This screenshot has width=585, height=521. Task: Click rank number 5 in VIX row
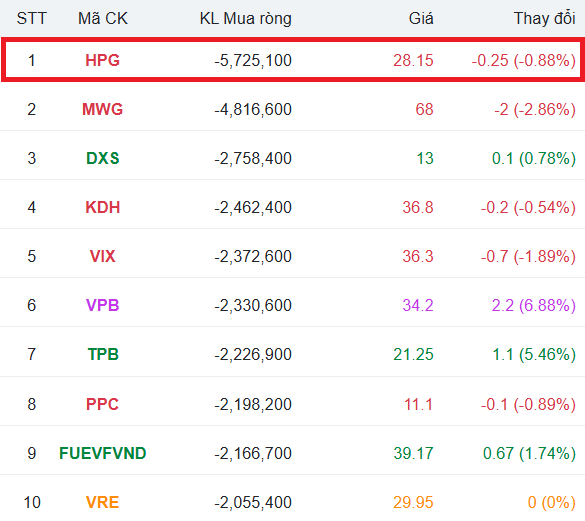coord(32,256)
